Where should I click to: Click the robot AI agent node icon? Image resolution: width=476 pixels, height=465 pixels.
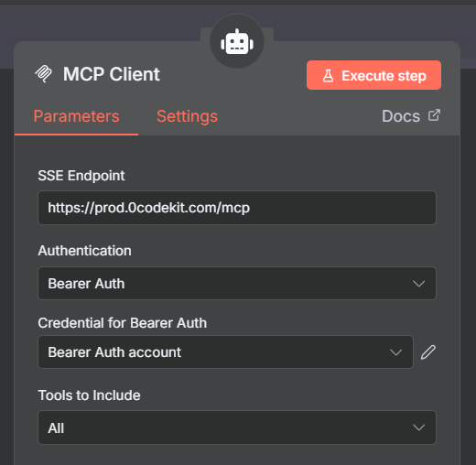click(x=237, y=42)
